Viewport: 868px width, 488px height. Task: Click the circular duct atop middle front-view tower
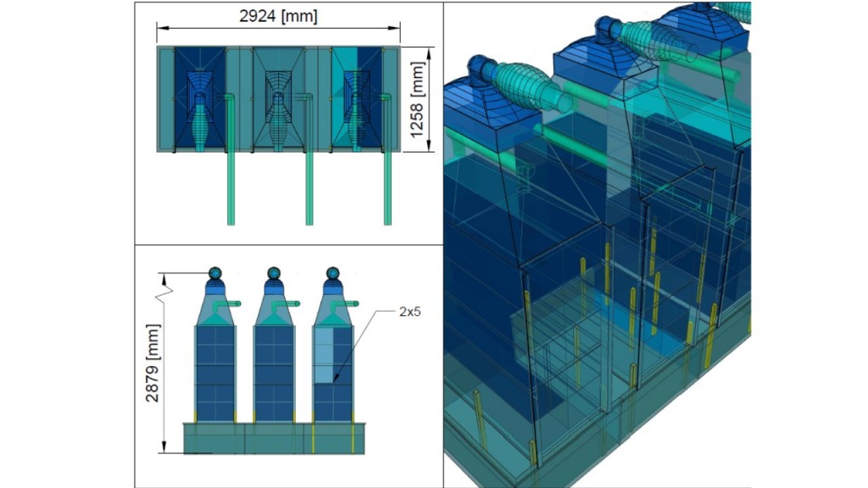tap(274, 273)
